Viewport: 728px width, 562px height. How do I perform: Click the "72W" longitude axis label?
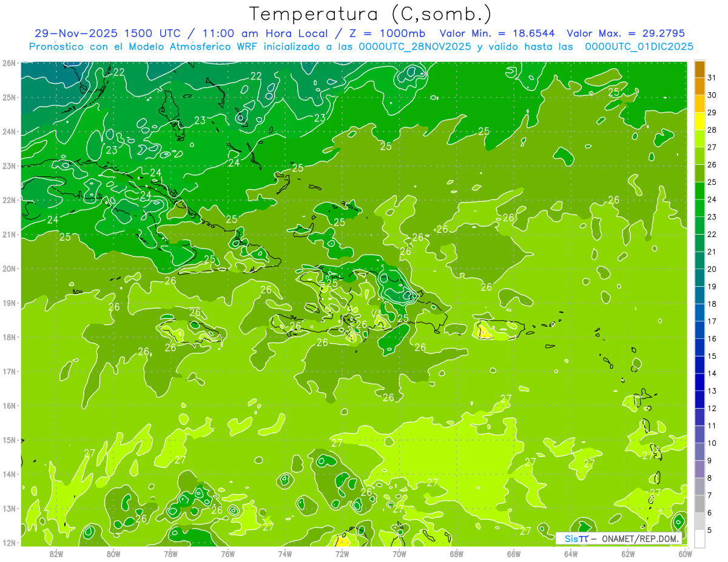tap(342, 554)
